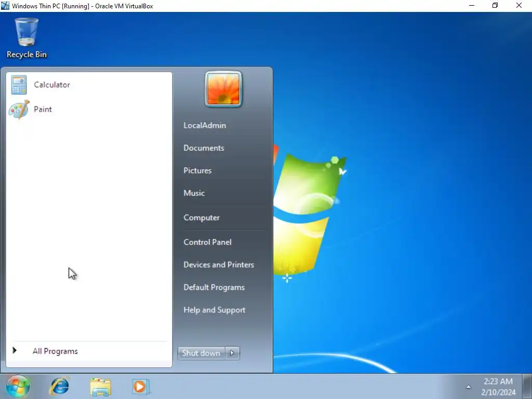Open the Music library
This screenshot has height=399, width=532.
[194, 193]
